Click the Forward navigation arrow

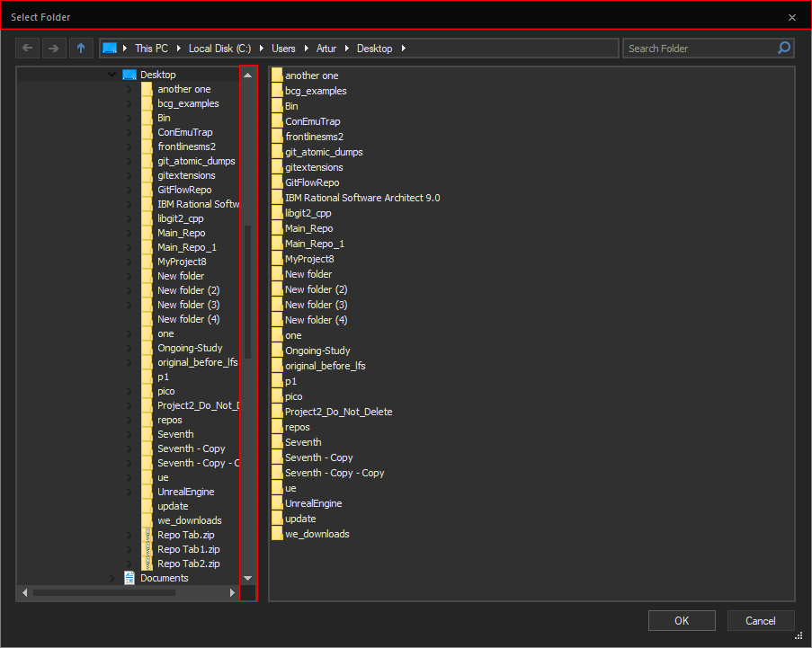(x=54, y=48)
